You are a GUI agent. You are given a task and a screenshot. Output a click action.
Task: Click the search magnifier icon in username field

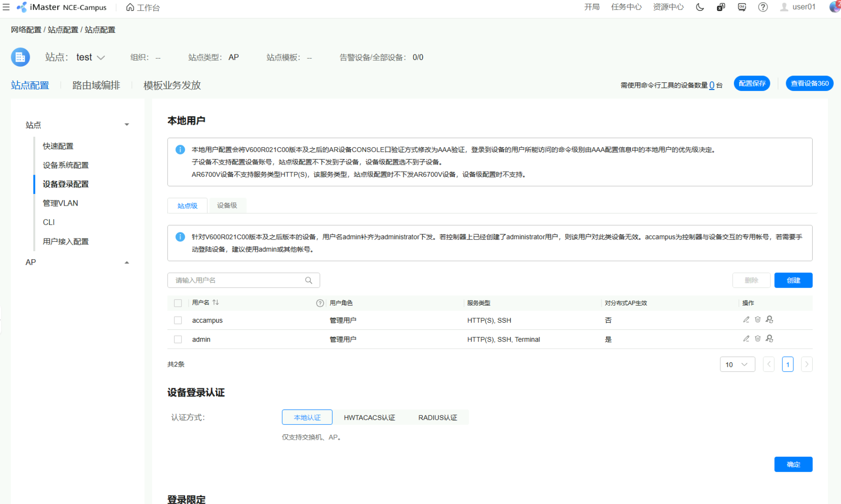[308, 280]
